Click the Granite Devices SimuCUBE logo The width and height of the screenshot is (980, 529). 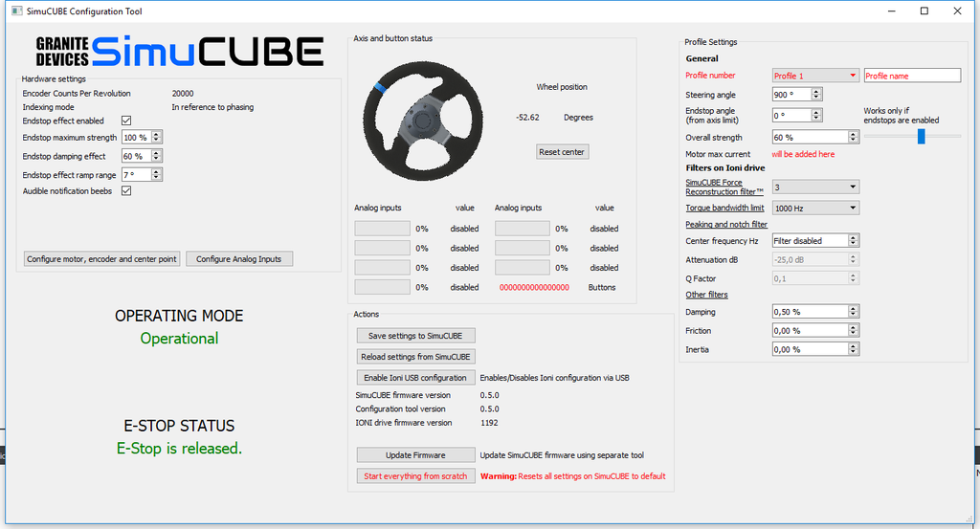[x=179, y=52]
